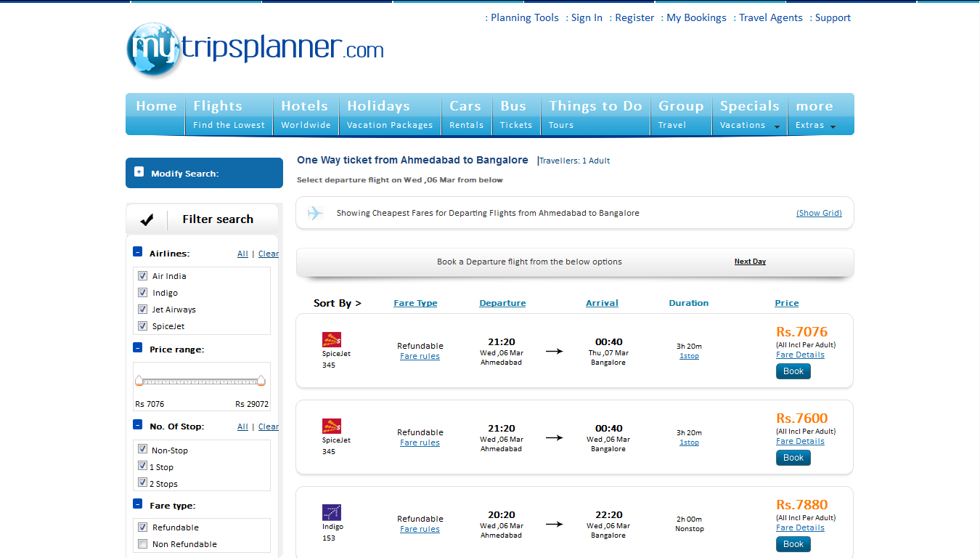Click the SpiceJet logo in the Rs.7600 row
Image resolution: width=980 pixels, height=558 pixels.
[332, 426]
